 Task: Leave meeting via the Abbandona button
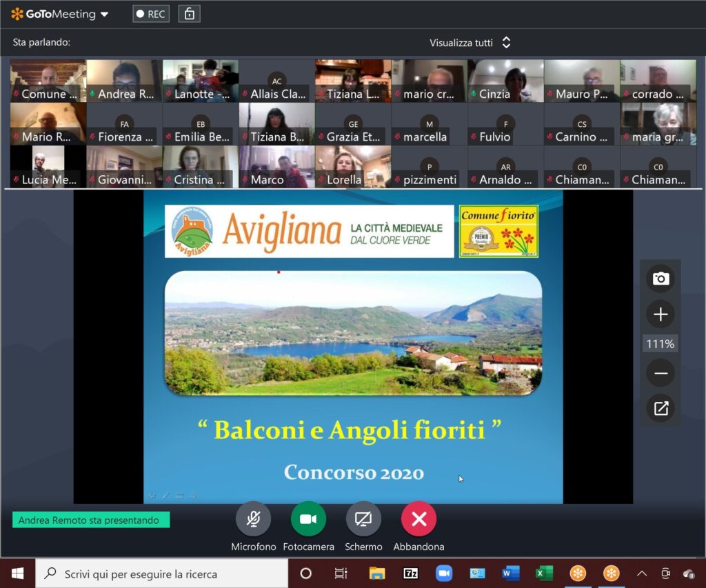(x=418, y=519)
